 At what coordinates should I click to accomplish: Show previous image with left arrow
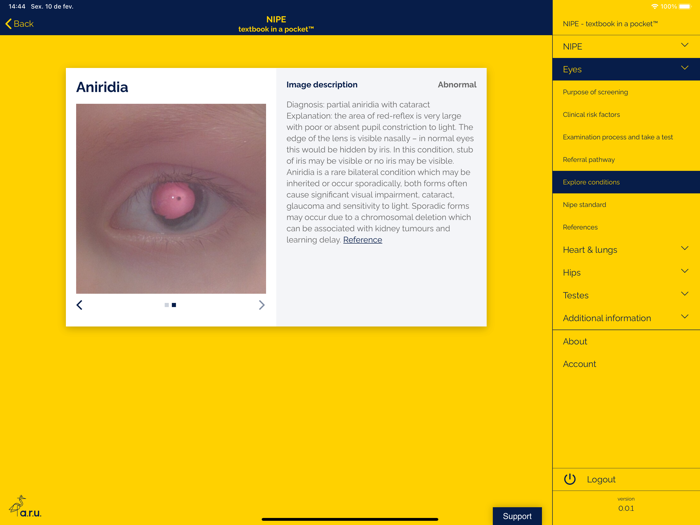(x=79, y=305)
